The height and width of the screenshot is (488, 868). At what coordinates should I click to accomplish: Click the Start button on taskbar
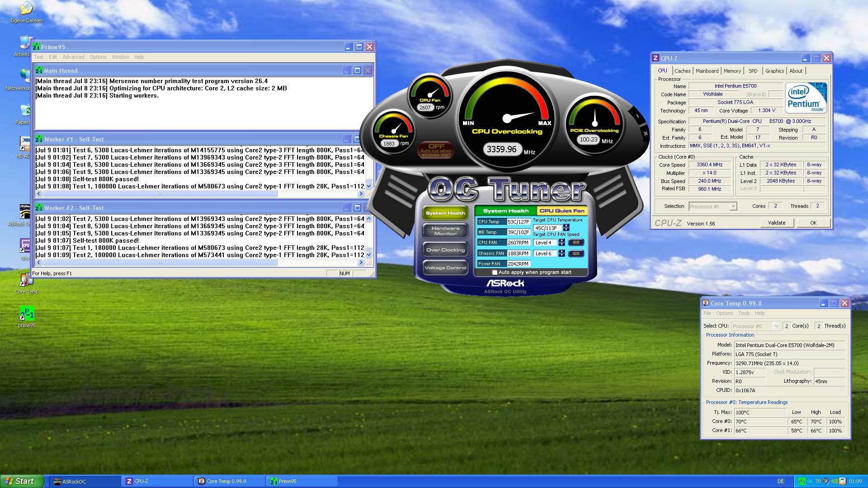pyautogui.click(x=22, y=481)
